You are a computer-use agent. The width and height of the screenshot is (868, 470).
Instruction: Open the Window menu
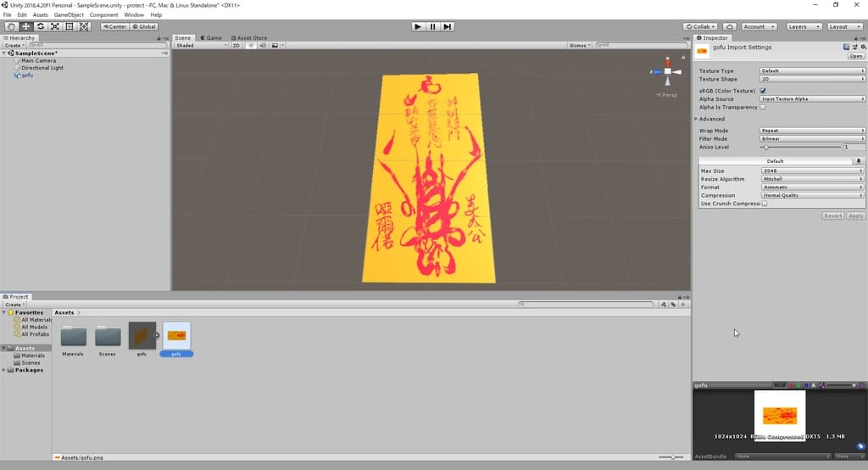pyautogui.click(x=134, y=15)
